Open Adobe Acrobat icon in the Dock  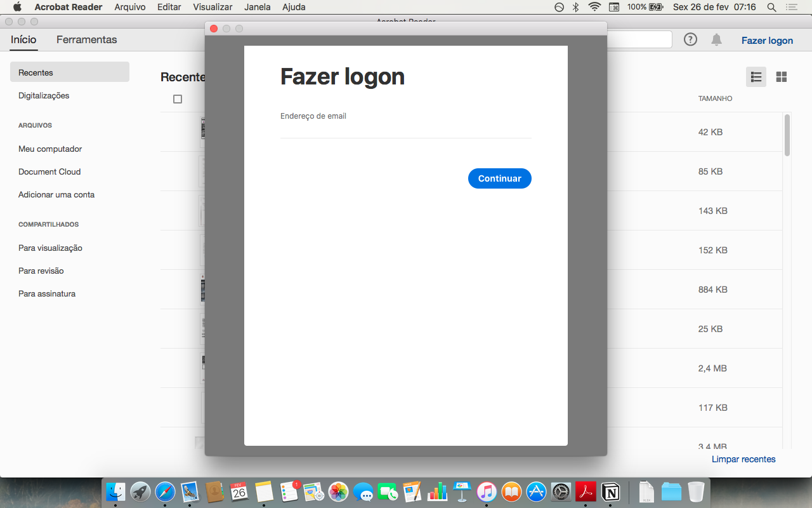coord(585,491)
